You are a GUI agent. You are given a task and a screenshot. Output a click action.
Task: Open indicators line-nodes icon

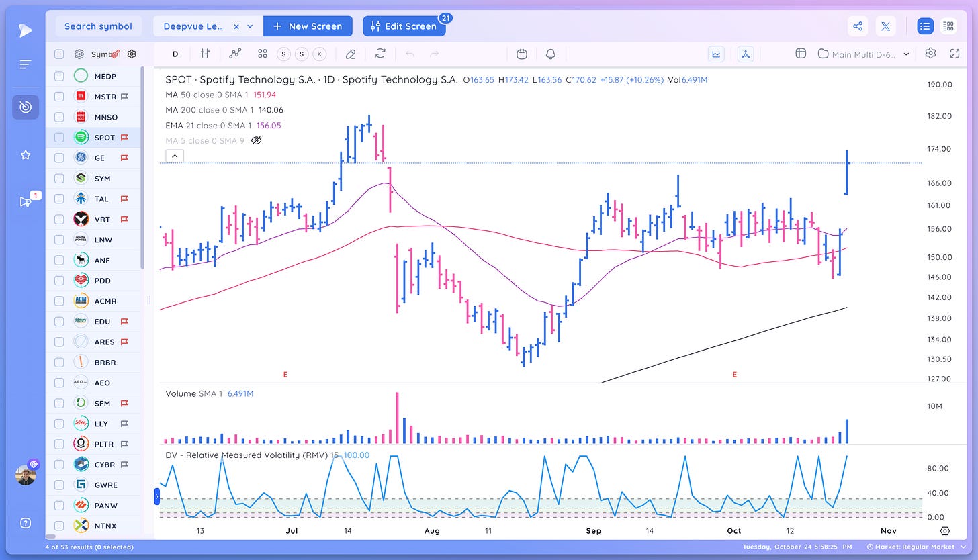pos(234,54)
